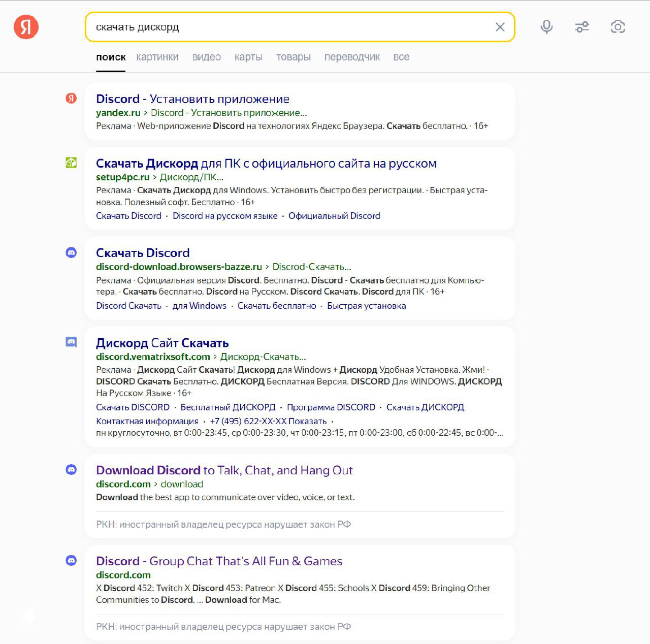650x644 pixels.
Task: Open the "Программа DISCORD" sitelink
Action: pos(331,407)
